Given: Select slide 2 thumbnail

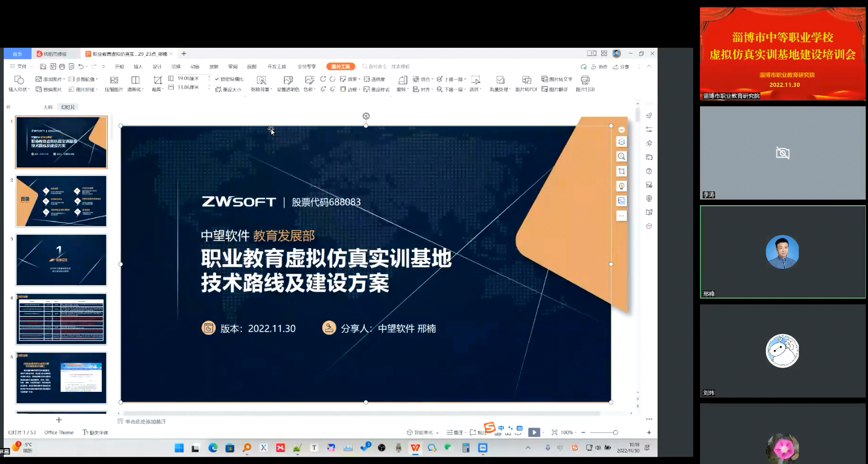Looking at the screenshot, I should 61,201.
